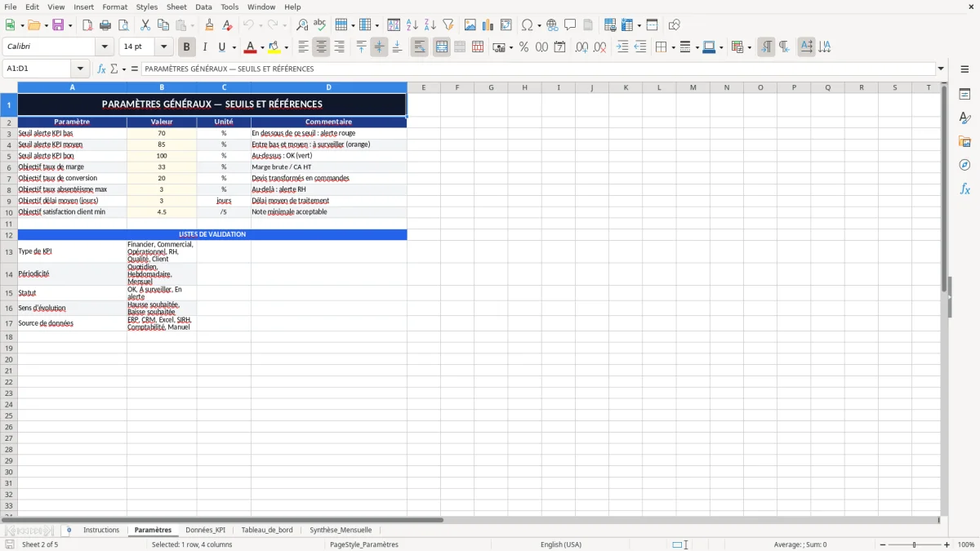Viewport: 980px width, 551px height.
Task: Click the zoom slider in the status bar
Action: tap(915, 544)
